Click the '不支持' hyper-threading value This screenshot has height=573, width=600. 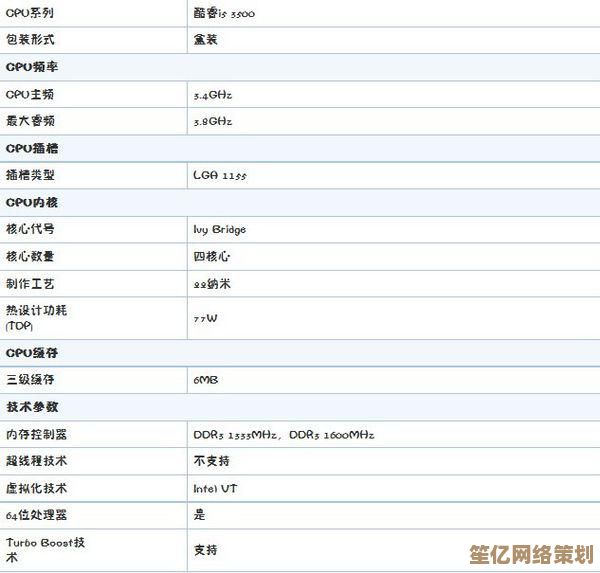212,460
